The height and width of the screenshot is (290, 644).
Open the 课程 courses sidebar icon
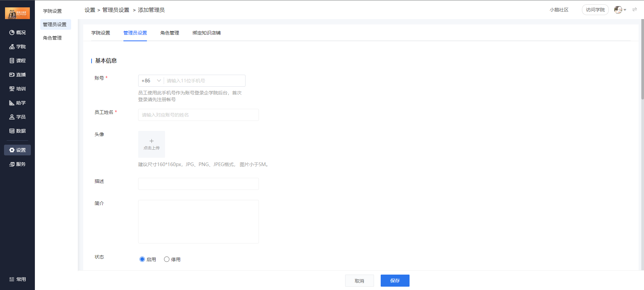[x=12, y=61]
